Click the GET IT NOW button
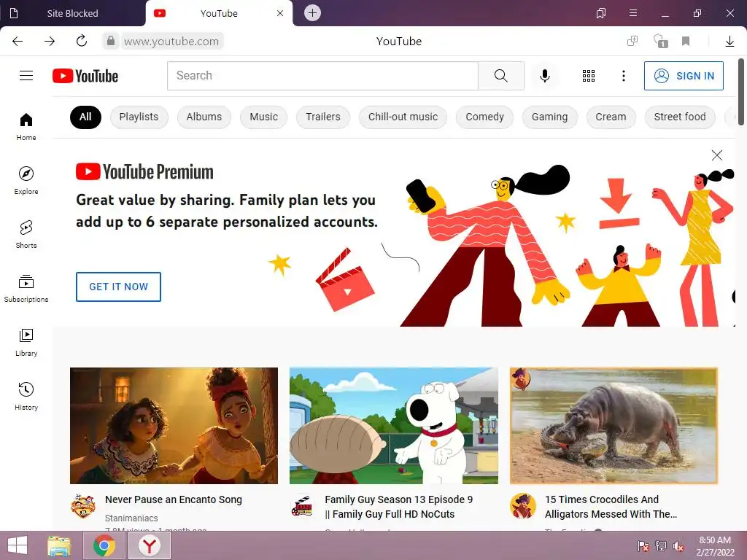747x560 pixels. pyautogui.click(x=119, y=287)
